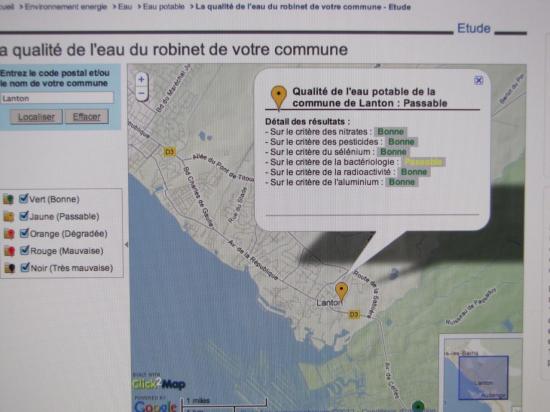Zoom out with the map minus button
This screenshot has height=412, width=550.
click(x=141, y=93)
